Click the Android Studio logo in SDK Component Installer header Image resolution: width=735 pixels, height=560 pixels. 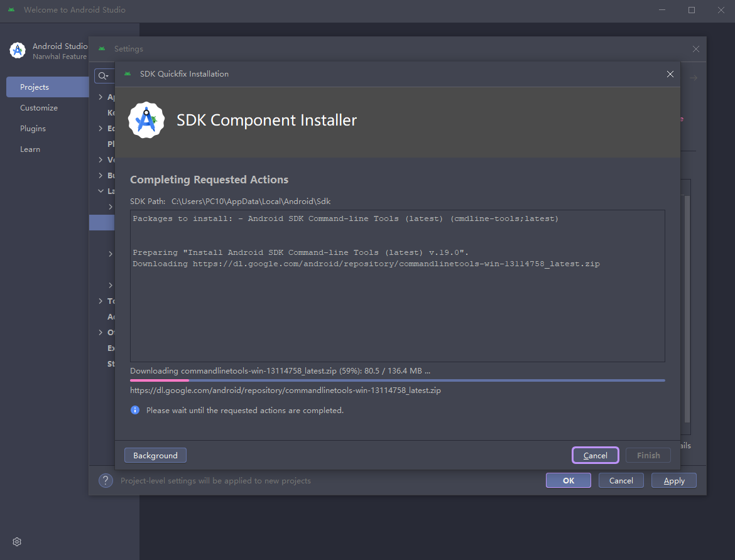[x=146, y=121]
